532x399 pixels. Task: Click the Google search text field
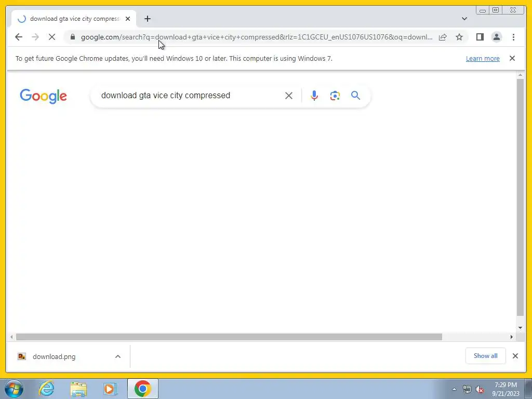[190, 96]
